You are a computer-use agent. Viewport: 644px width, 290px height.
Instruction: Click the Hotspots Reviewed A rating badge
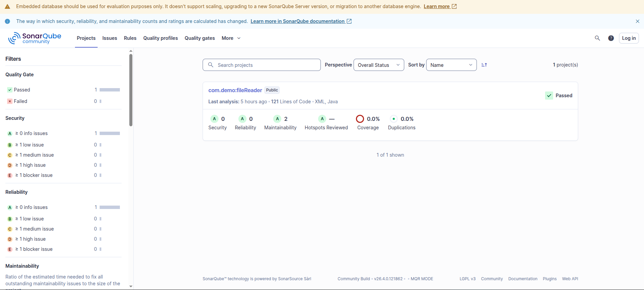pyautogui.click(x=323, y=119)
